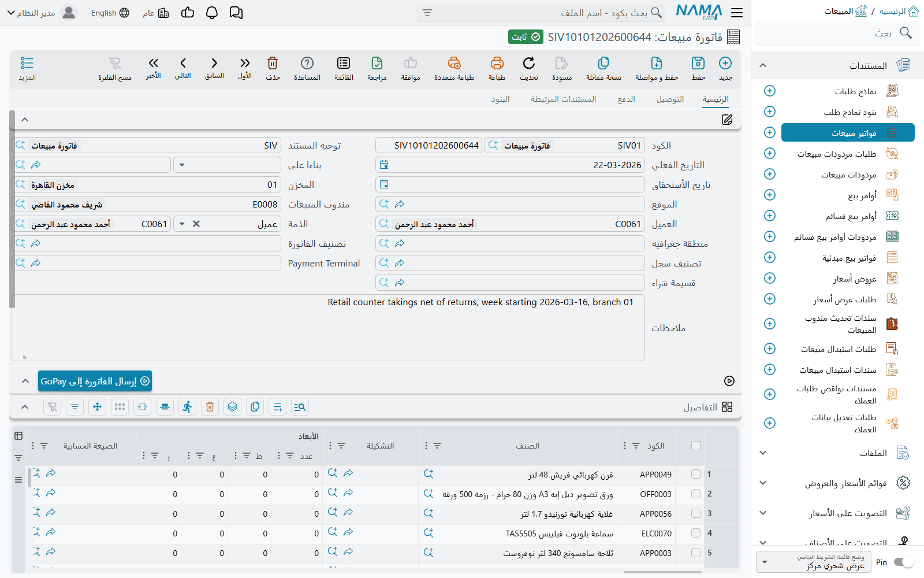Check the select-all header checkbox in details grid
Screen dimensions: 924x578
coord(696,446)
